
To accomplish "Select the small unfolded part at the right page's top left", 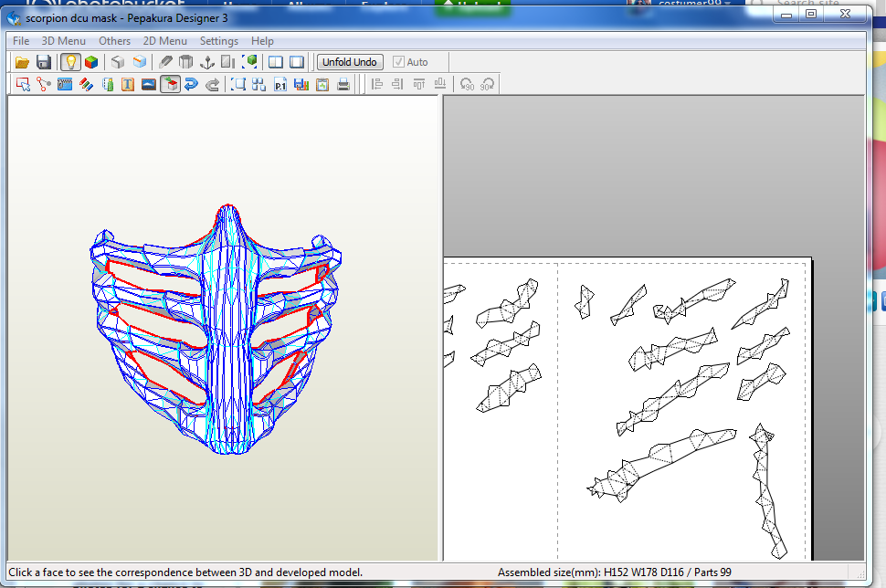I will pyautogui.click(x=585, y=301).
